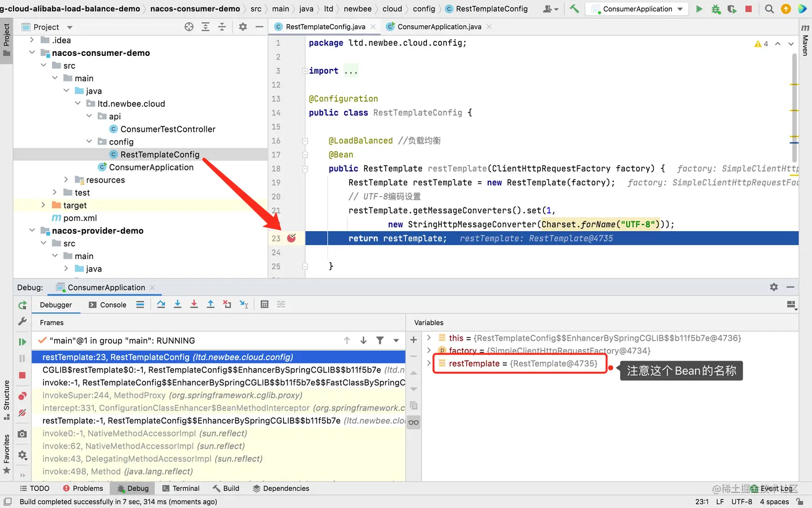Screen dimensions: 812x508
Task: Expand the restTemplate variable node
Action: click(429, 363)
